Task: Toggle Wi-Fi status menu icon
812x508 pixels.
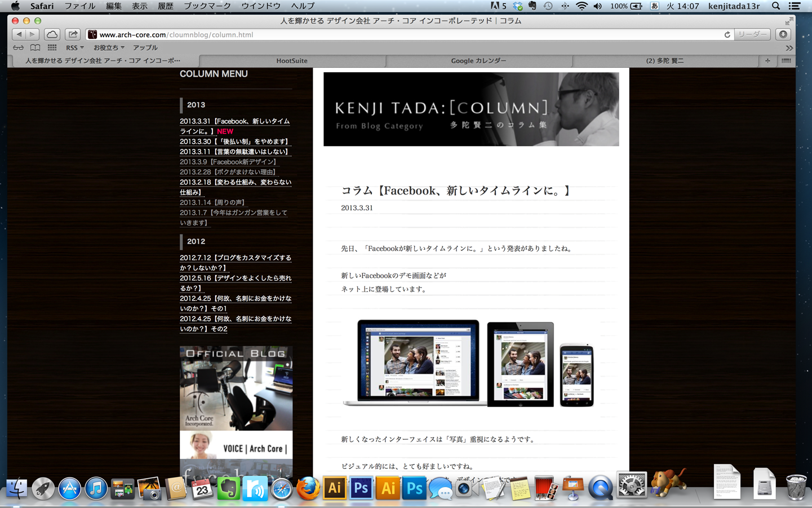Action: tap(582, 6)
